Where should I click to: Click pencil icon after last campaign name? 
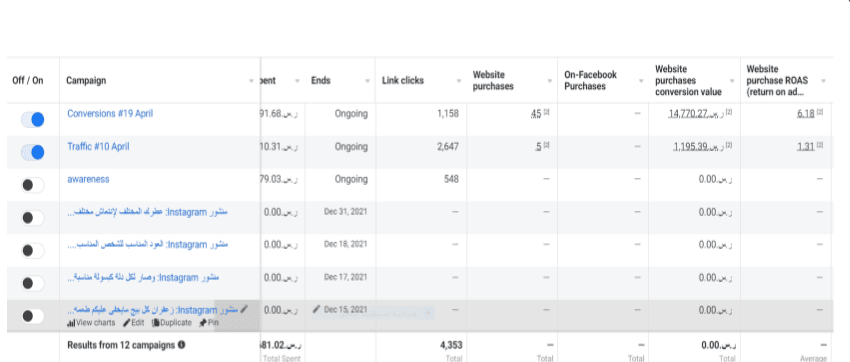tap(244, 309)
